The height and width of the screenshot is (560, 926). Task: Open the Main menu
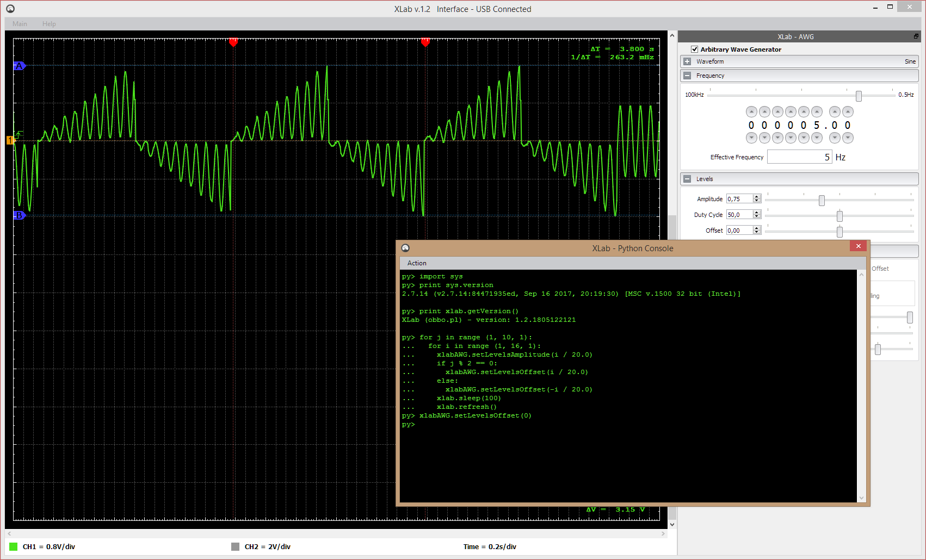20,24
